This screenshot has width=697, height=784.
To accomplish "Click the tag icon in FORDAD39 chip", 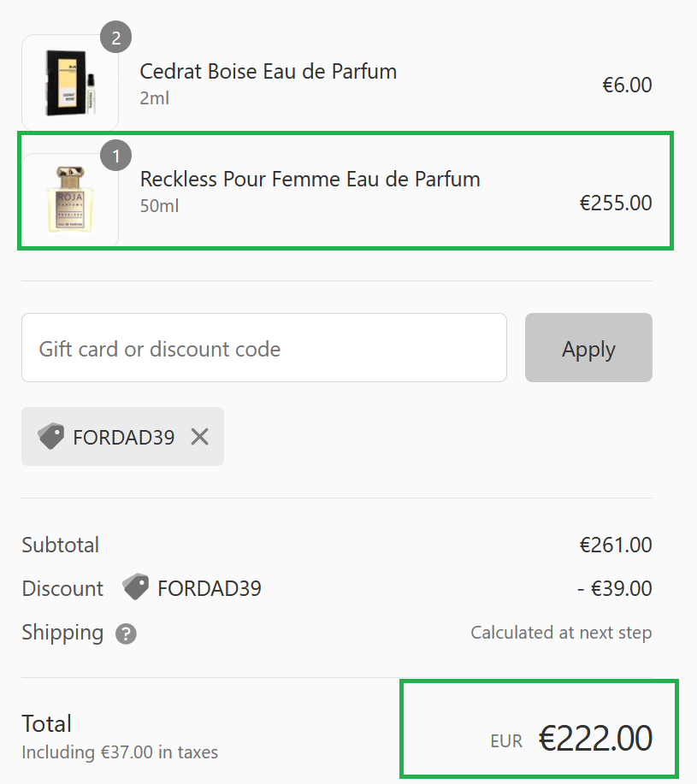I will click(50, 437).
